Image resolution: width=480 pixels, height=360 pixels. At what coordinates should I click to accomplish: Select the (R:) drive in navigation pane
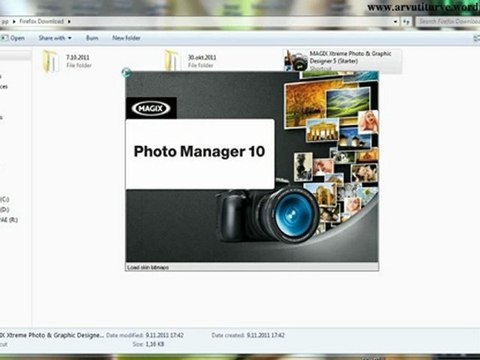tap(9, 220)
